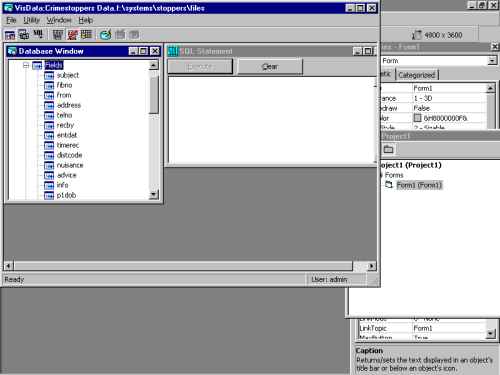Open the File menu
Screen dimensions: 500x375
point(11,20)
